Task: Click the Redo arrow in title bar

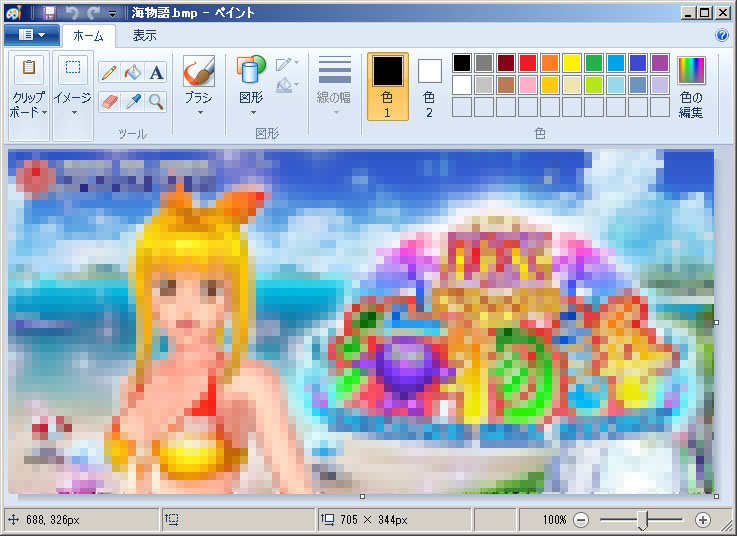Action: 94,13
